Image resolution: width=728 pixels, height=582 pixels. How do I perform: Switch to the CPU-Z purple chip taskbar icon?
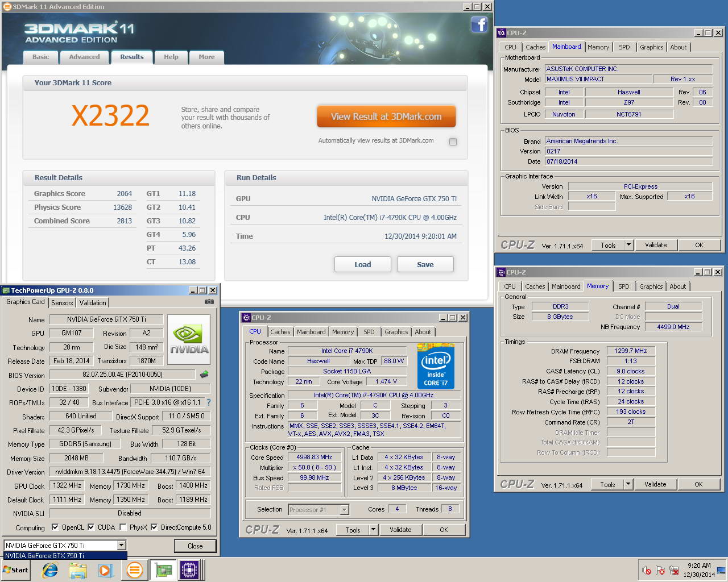click(189, 570)
